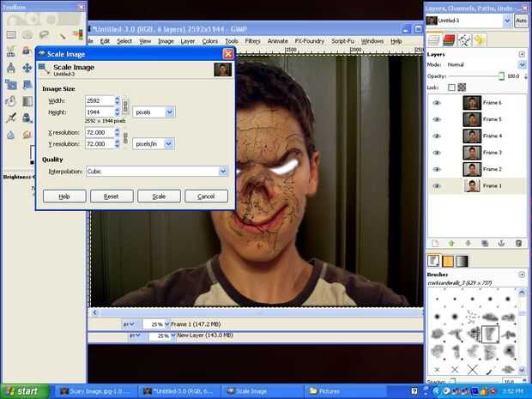This screenshot has height=399, width=532.
Task: Open the Script-Fu menu
Action: click(x=342, y=41)
